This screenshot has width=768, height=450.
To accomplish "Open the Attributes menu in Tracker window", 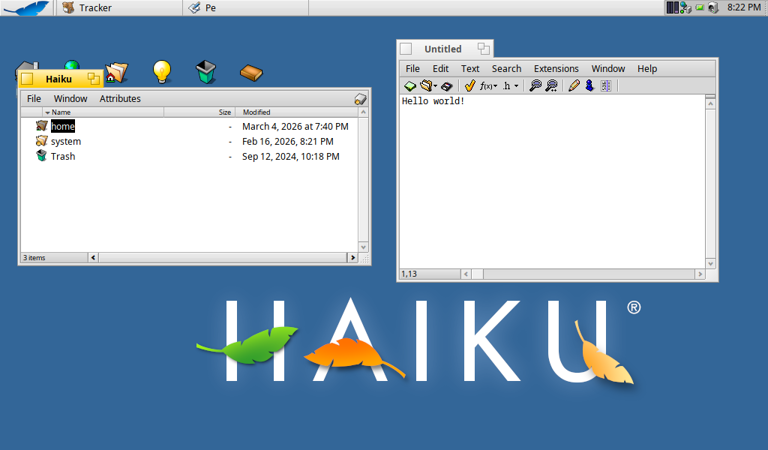I will point(120,98).
